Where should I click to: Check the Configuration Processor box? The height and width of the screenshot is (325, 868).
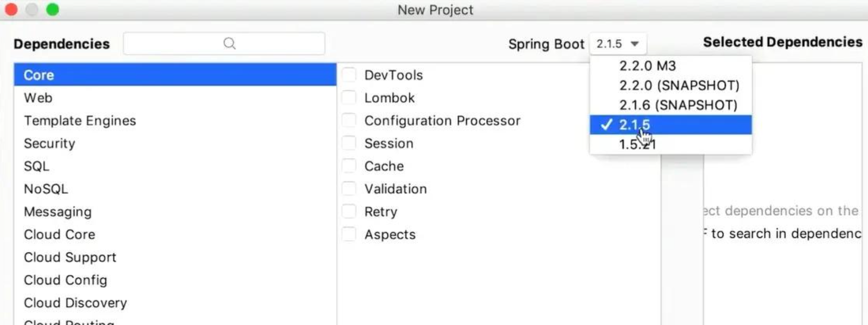(349, 121)
